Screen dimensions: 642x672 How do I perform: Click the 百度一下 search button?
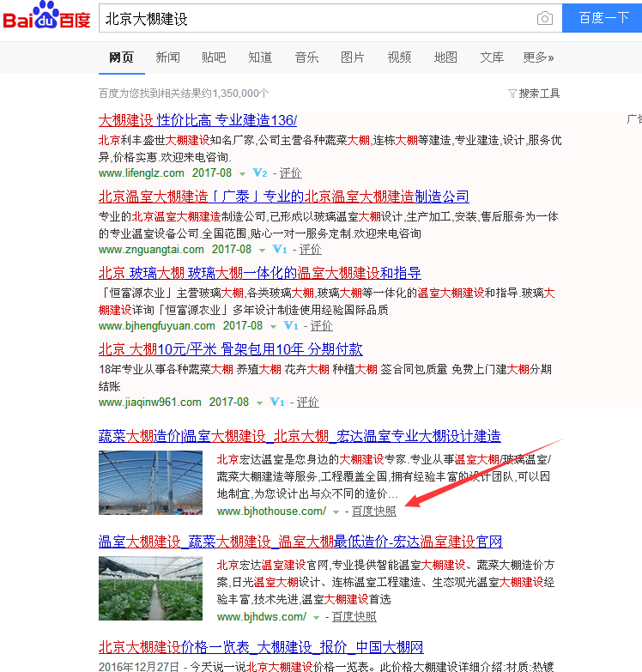point(603,18)
